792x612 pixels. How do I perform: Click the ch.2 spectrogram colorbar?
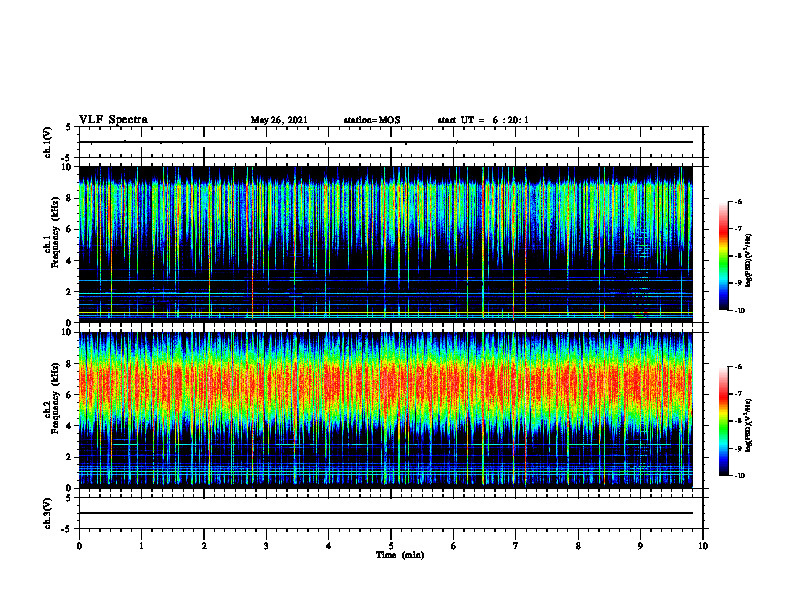pyautogui.click(x=724, y=421)
